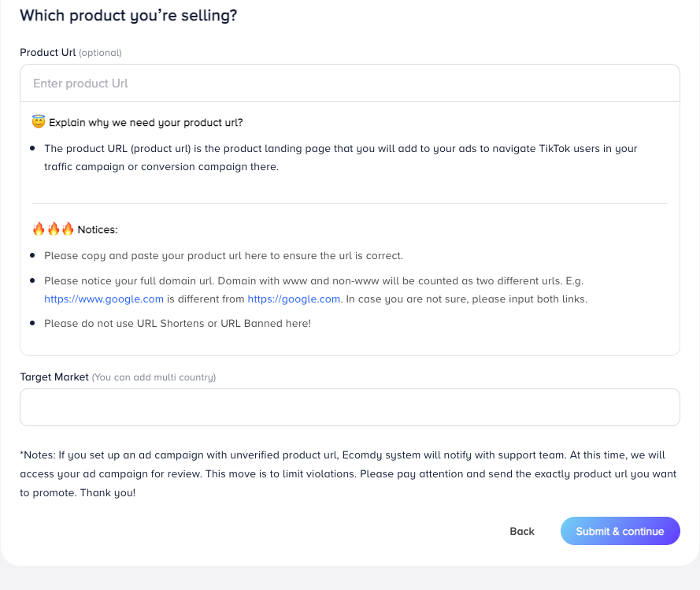
Task: Click the halo smiley emoji icon
Action: (39, 122)
